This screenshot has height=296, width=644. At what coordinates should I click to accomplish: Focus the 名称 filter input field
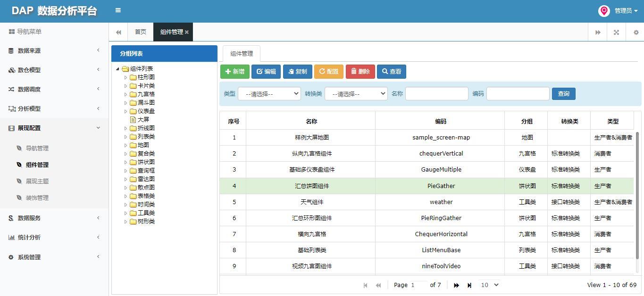(x=437, y=94)
